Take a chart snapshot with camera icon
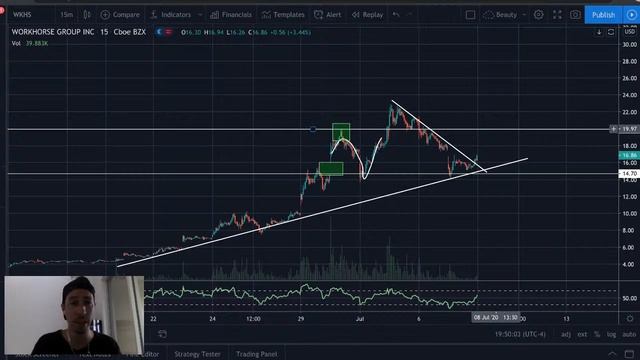The height and width of the screenshot is (360, 640). click(575, 15)
